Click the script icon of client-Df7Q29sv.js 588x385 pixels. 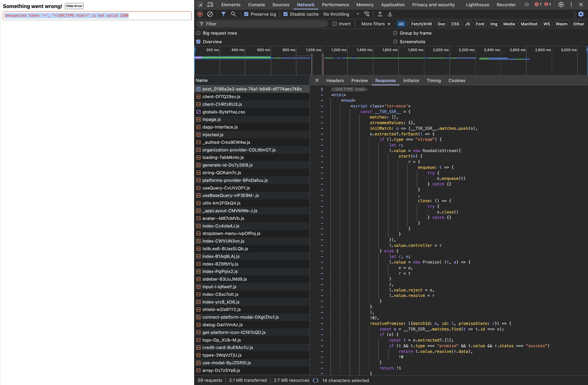tap(198, 97)
